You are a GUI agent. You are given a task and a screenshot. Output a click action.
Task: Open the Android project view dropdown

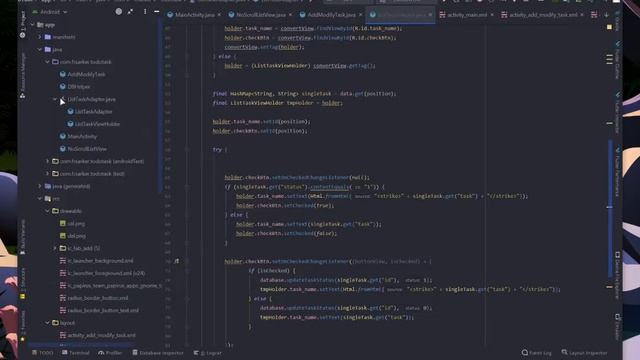click(x=50, y=12)
